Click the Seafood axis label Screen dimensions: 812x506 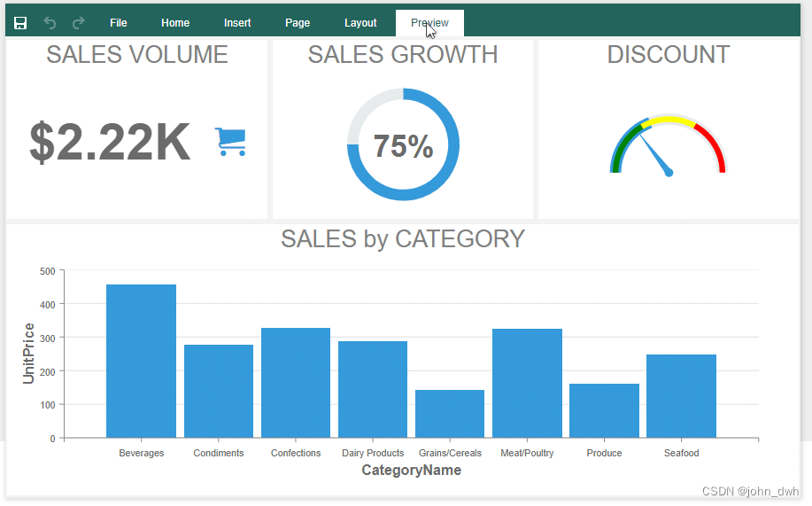(x=682, y=453)
